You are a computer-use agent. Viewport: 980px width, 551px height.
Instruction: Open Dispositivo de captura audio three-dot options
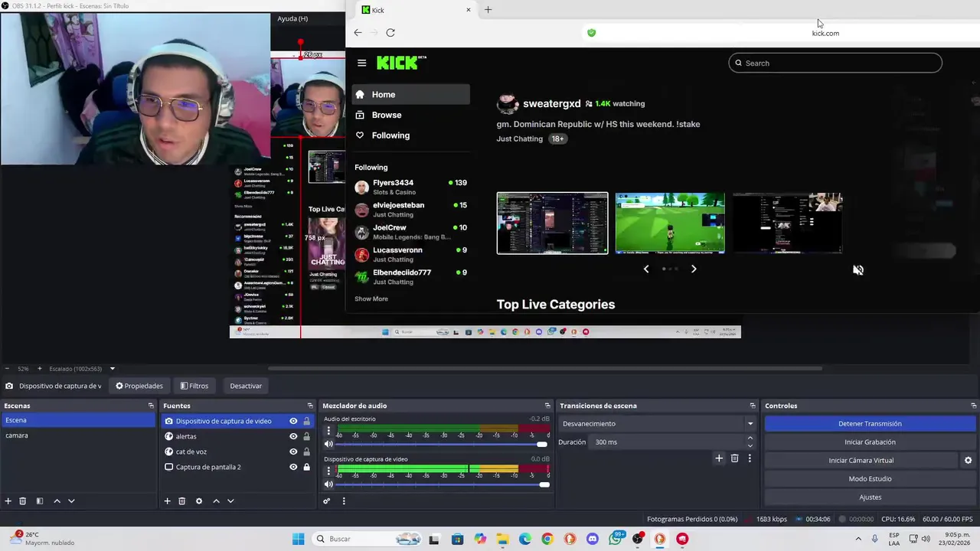point(328,471)
